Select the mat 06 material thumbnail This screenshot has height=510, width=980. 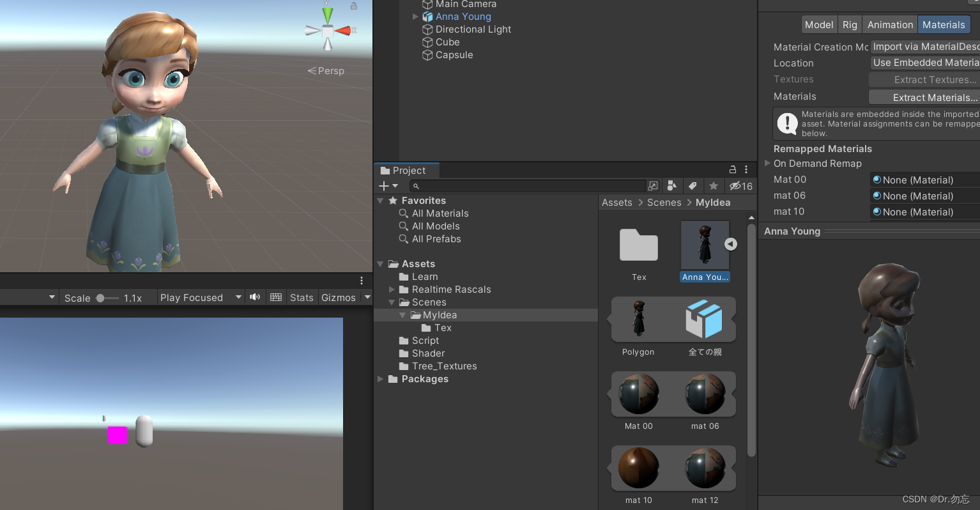[705, 394]
